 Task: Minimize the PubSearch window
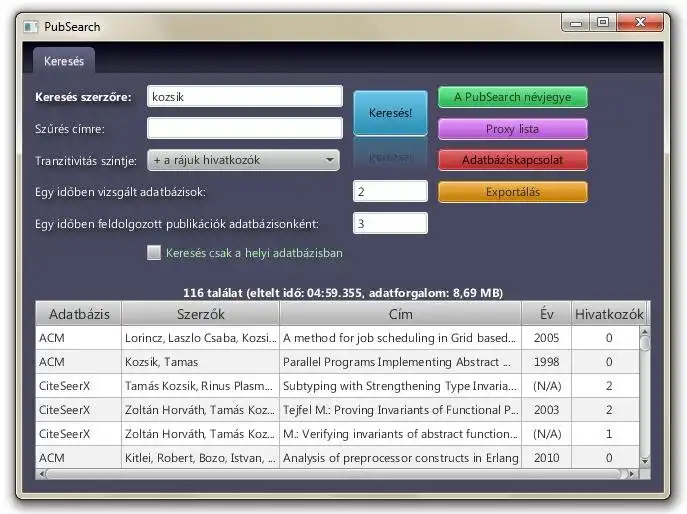pyautogui.click(x=576, y=23)
